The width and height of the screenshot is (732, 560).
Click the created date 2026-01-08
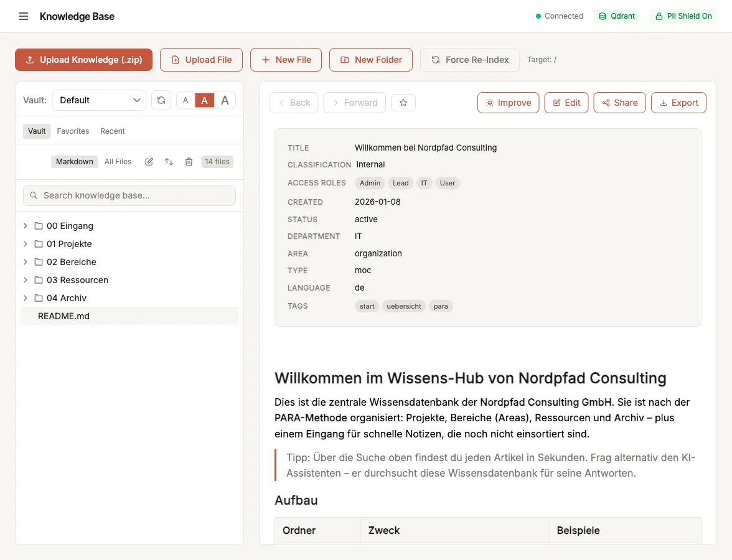click(378, 202)
